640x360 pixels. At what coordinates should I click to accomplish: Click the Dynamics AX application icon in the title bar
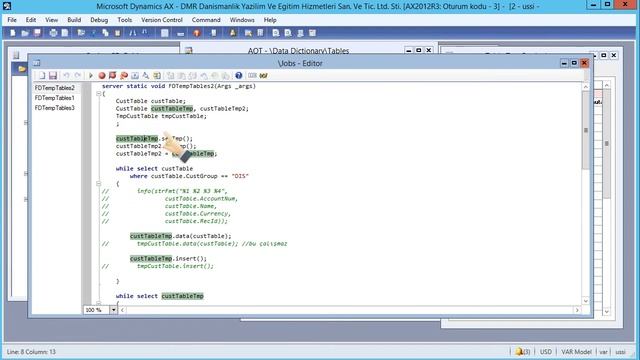tap(7, 6)
